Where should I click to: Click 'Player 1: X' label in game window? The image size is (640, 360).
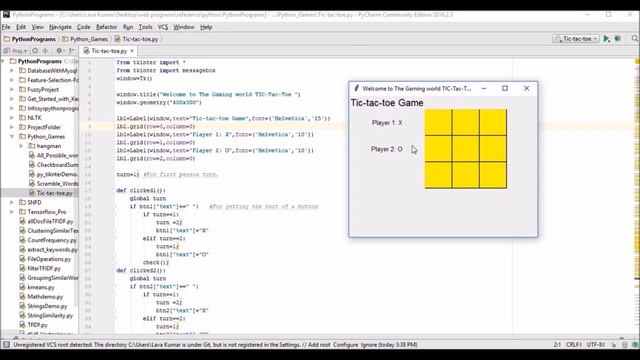pyautogui.click(x=387, y=122)
